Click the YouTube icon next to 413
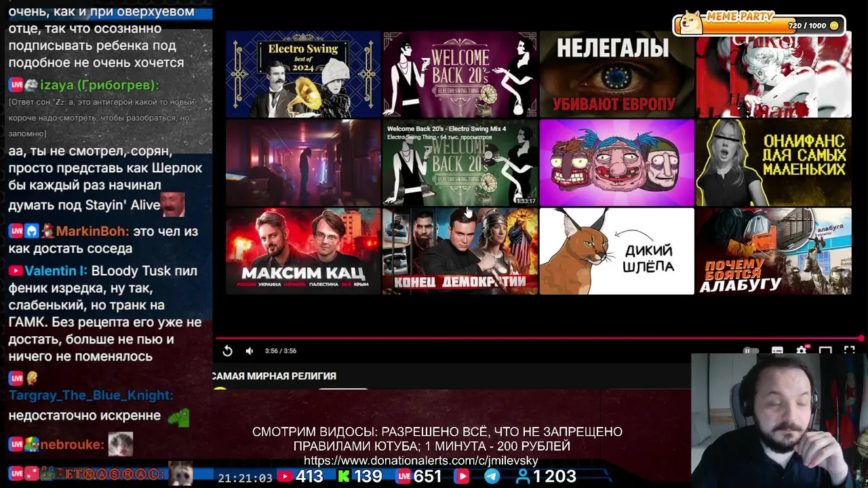Image resolution: width=868 pixels, height=488 pixels. [x=285, y=476]
